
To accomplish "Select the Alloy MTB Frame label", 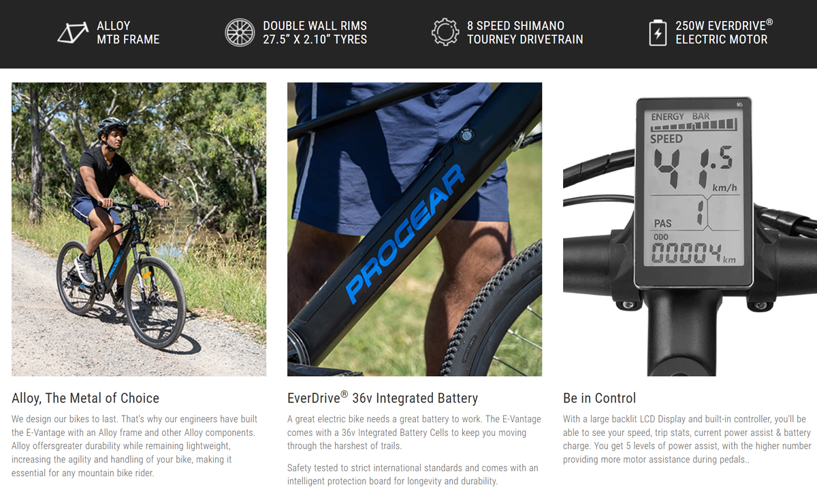I will (128, 33).
